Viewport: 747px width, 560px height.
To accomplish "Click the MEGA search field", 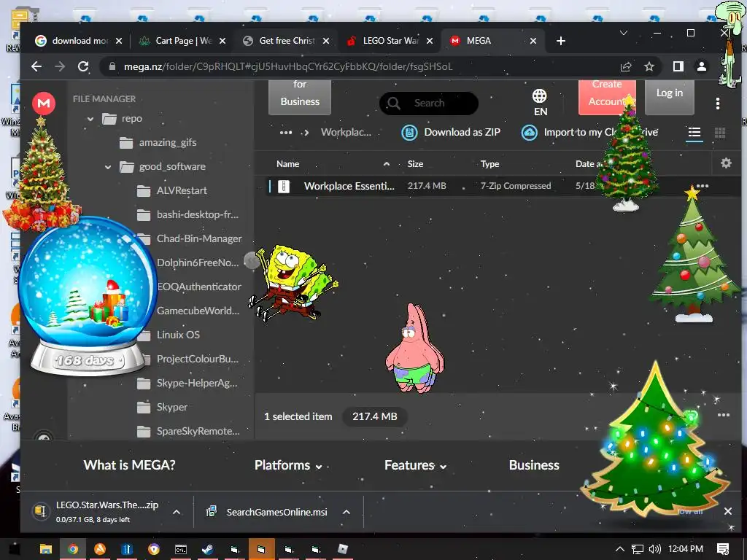I will (x=429, y=104).
